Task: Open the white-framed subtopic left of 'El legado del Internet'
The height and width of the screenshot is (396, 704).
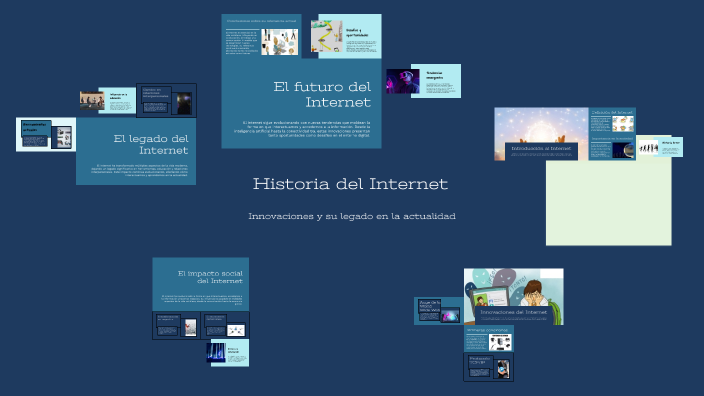Action: click(x=46, y=135)
